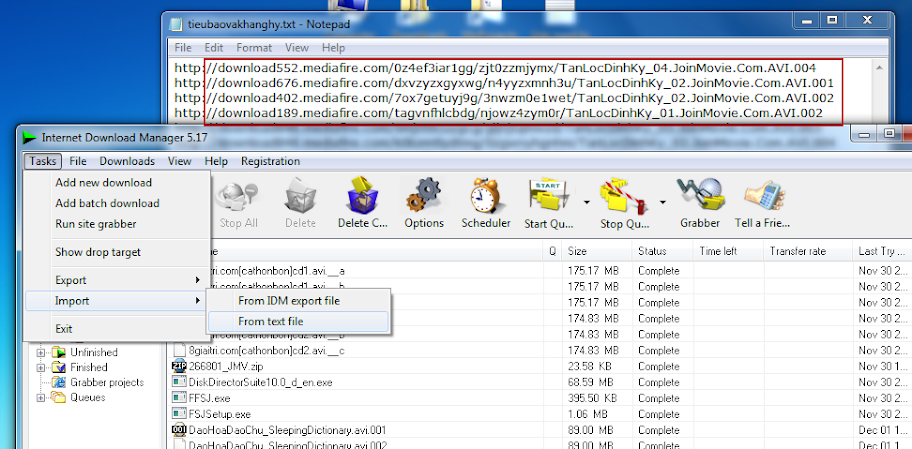912x449 pixels.
Task: Expand the Export submenu
Action: 116,280
